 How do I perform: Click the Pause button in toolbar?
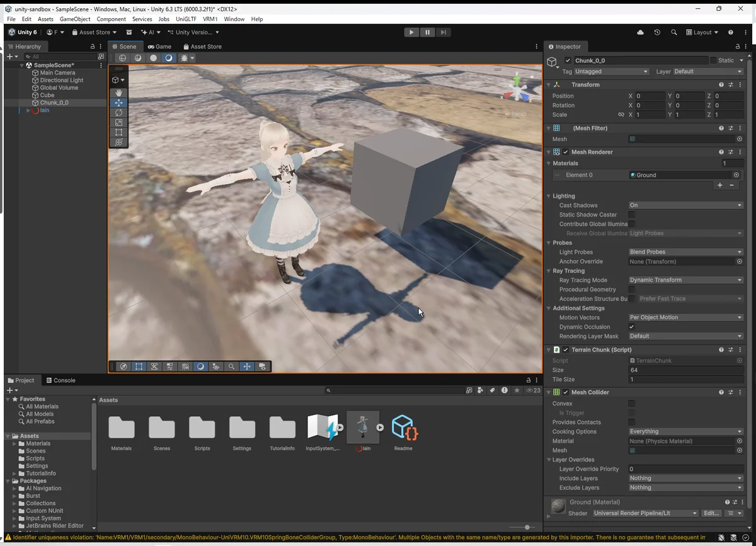pyautogui.click(x=427, y=32)
